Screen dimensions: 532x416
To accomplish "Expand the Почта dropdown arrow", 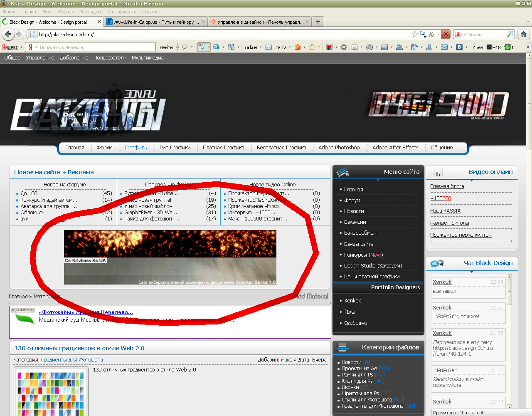I will (290, 47).
